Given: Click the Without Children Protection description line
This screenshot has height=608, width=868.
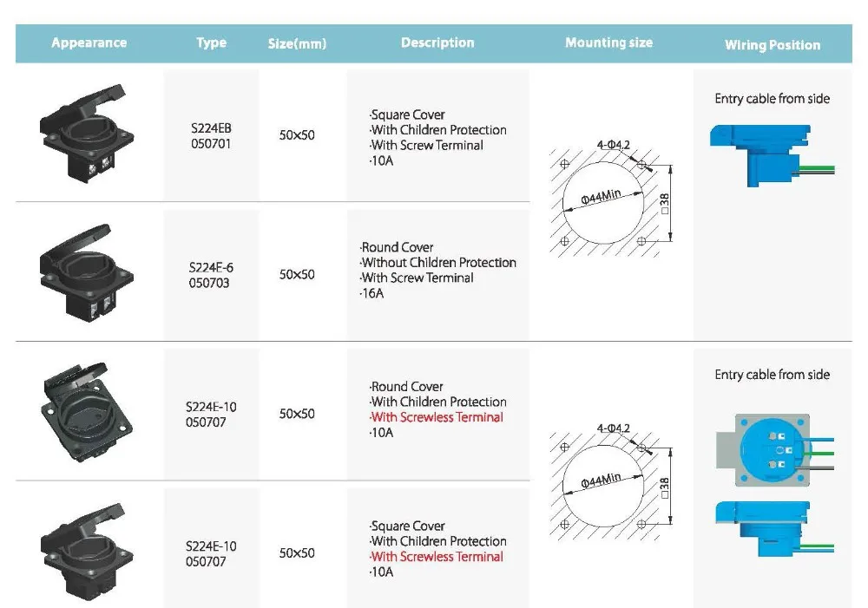Looking at the screenshot, I should coord(438,263).
